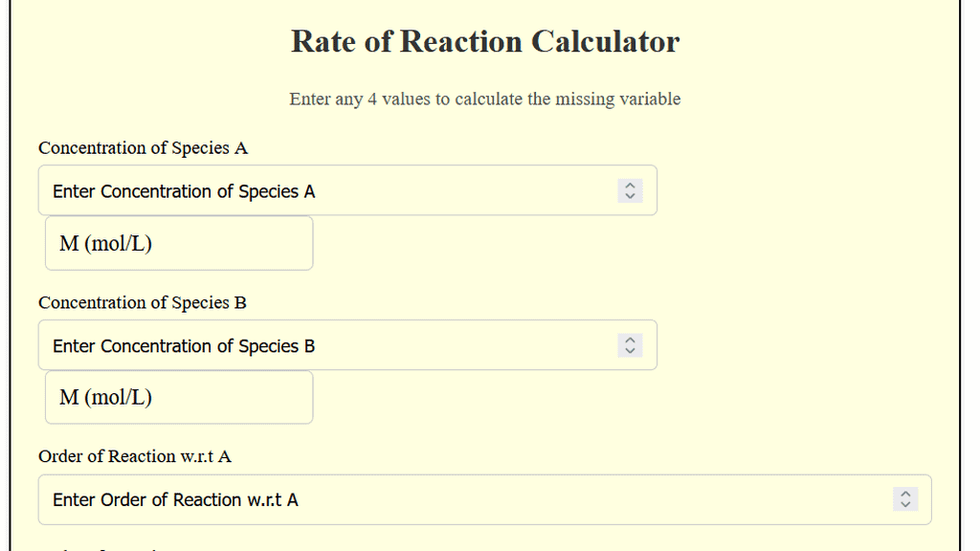
Task: Click the 'Enter any 4 values' instruction text
Action: [484, 99]
